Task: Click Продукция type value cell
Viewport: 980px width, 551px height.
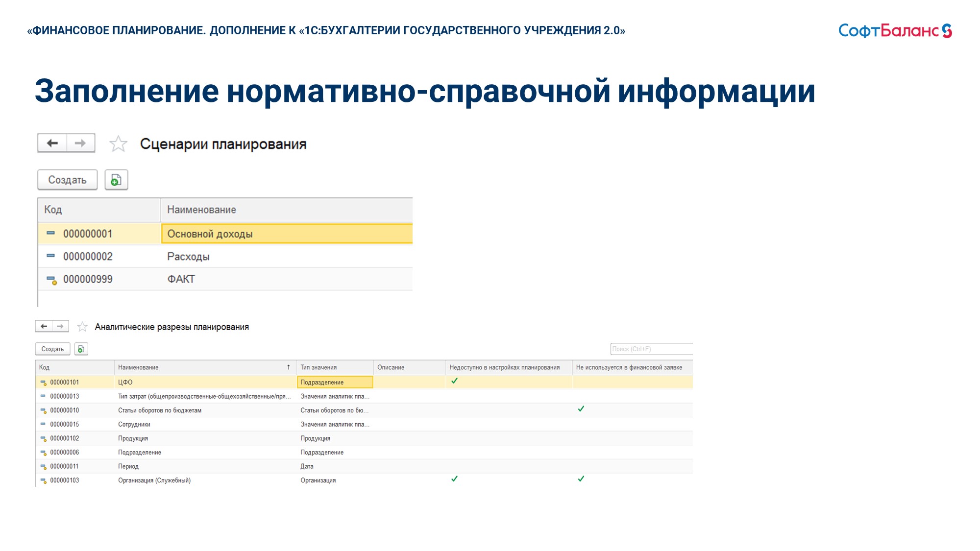Action: click(315, 438)
